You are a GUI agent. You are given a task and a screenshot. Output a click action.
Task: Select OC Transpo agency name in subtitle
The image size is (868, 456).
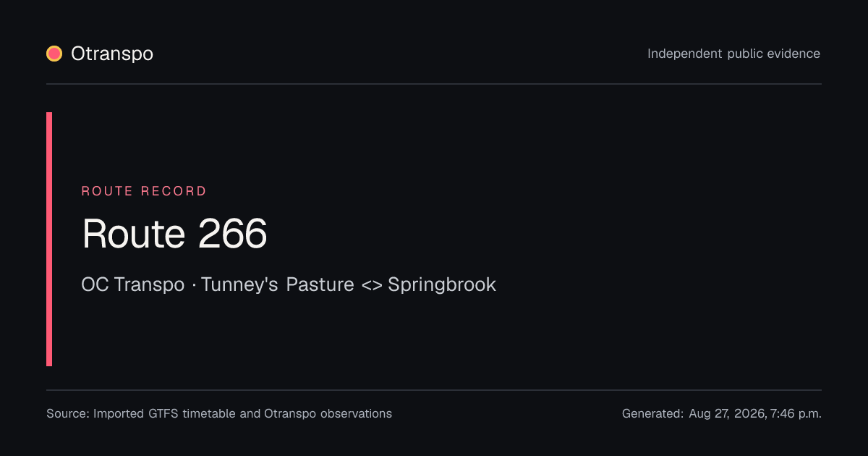(133, 284)
